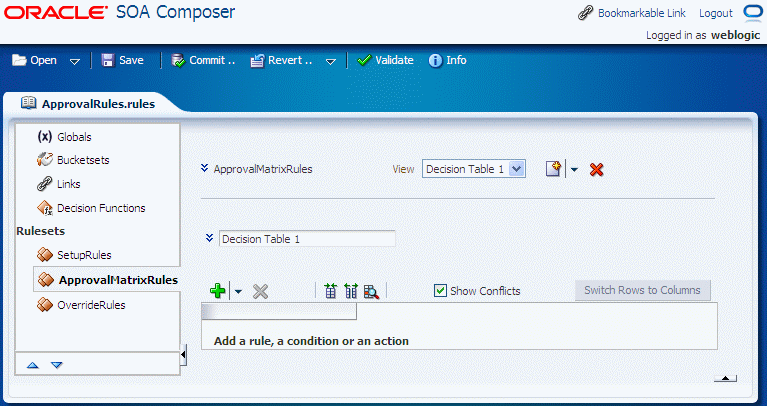Open the Bookmarkable Link
This screenshot has width=767, height=406.
(641, 13)
